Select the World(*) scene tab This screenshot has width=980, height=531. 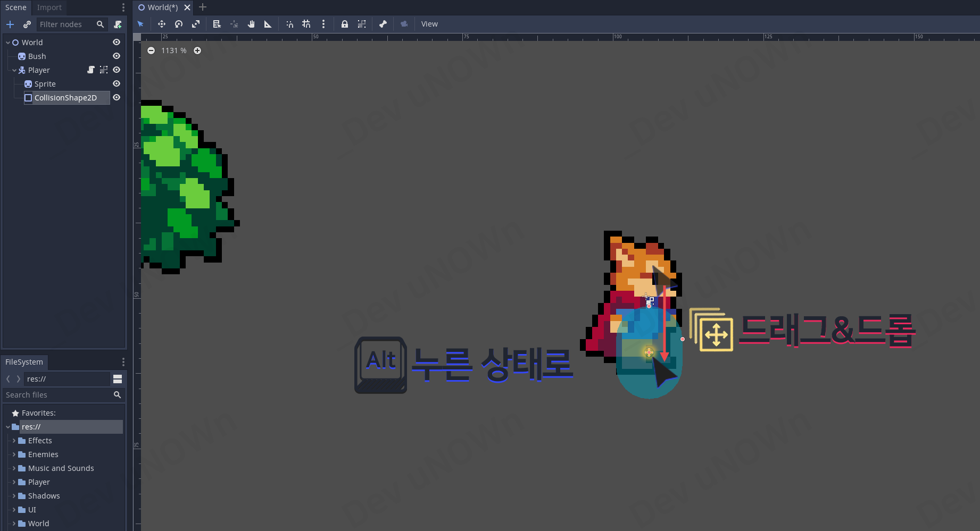[x=163, y=7]
